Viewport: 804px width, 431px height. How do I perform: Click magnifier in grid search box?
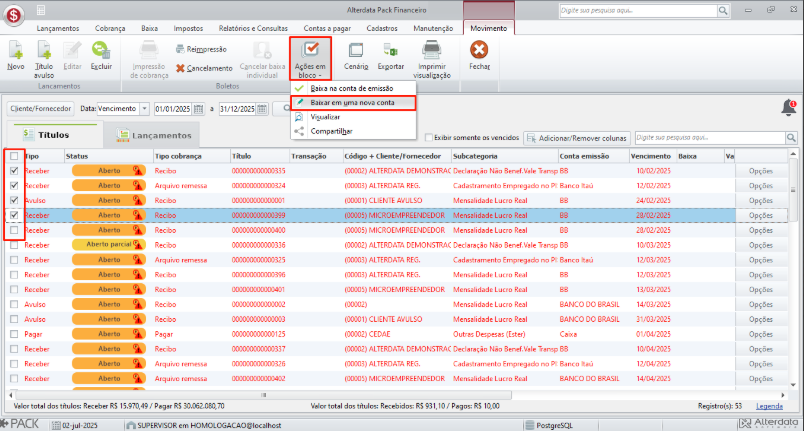[x=791, y=137]
